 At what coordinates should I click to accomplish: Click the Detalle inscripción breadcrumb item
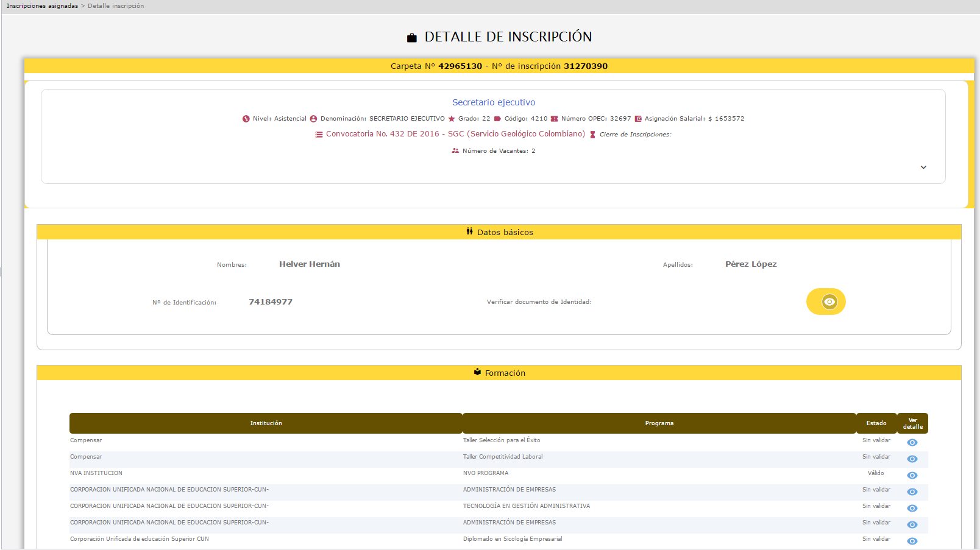tap(116, 6)
